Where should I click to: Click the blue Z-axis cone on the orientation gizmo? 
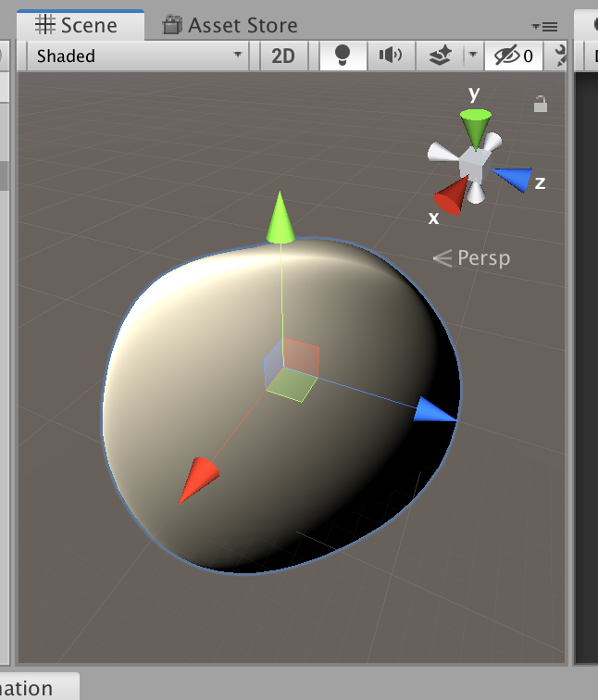pos(513,178)
